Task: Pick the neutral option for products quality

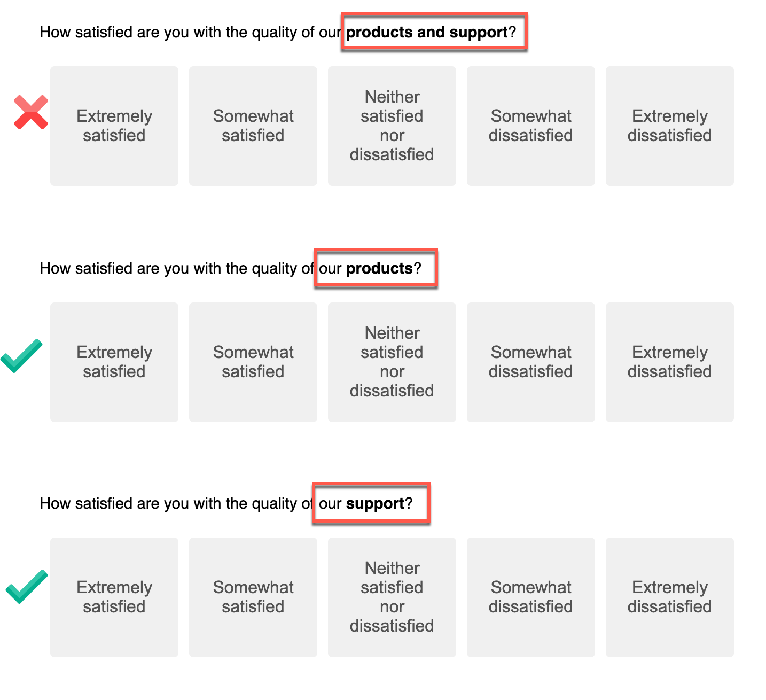Action: pos(392,362)
